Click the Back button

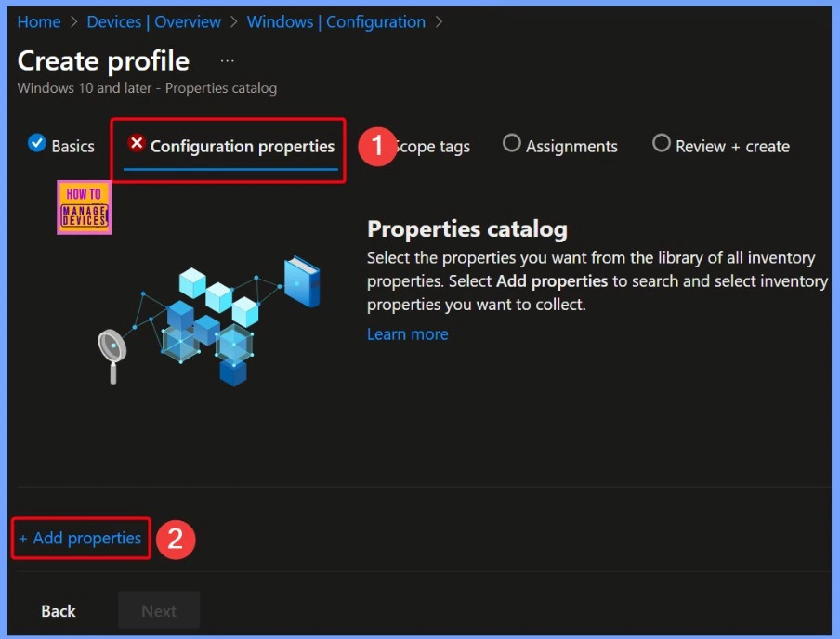click(59, 611)
